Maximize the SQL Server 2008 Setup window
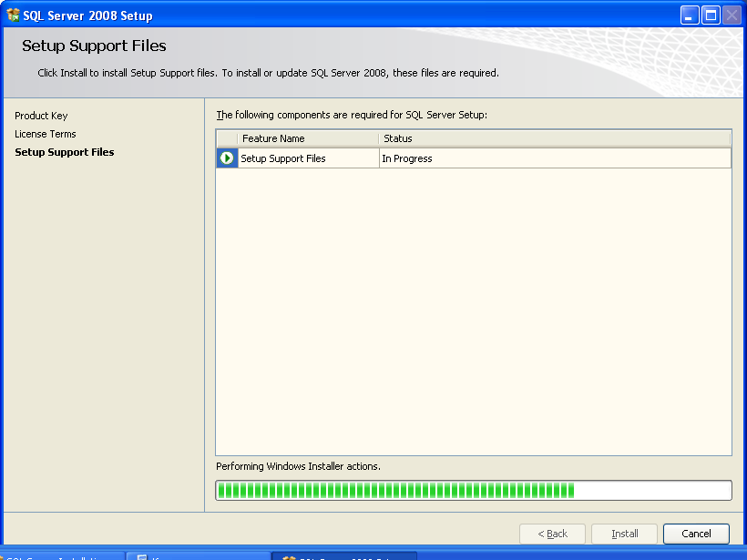 [x=711, y=15]
